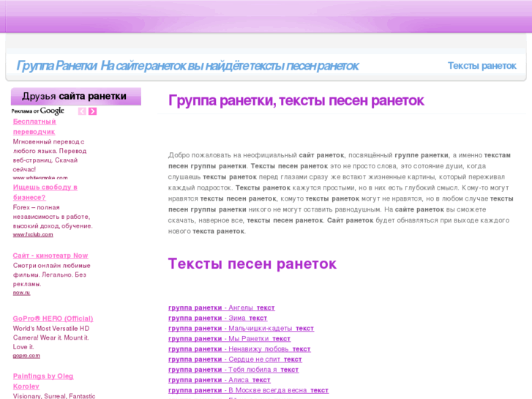
Task: Open lyrics link 'Ангелы текст'
Action: pos(221,307)
